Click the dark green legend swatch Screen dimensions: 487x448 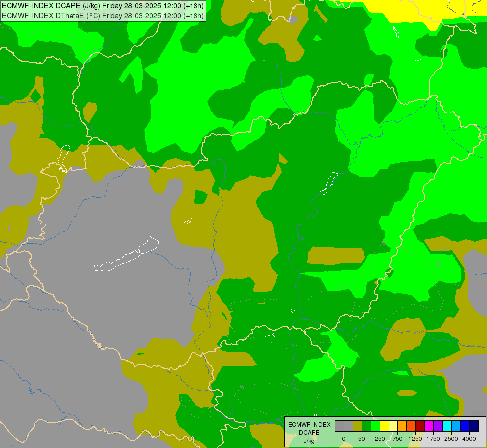(x=367, y=426)
